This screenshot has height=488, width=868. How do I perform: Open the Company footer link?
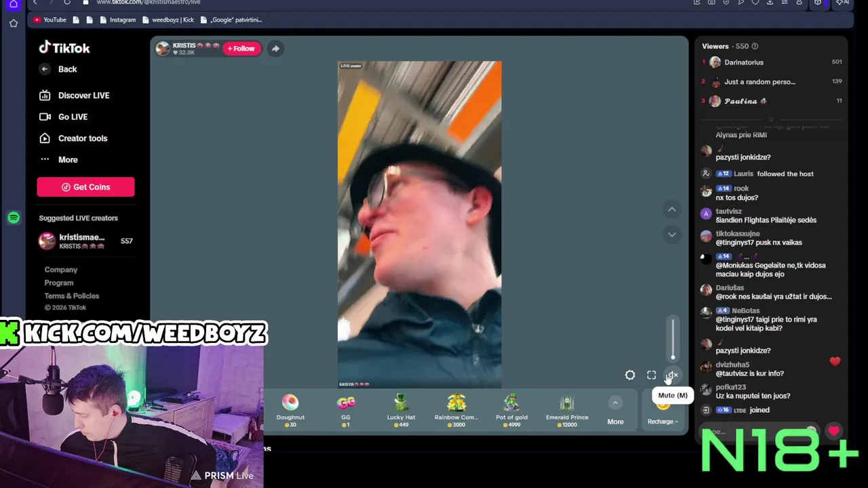(x=61, y=270)
